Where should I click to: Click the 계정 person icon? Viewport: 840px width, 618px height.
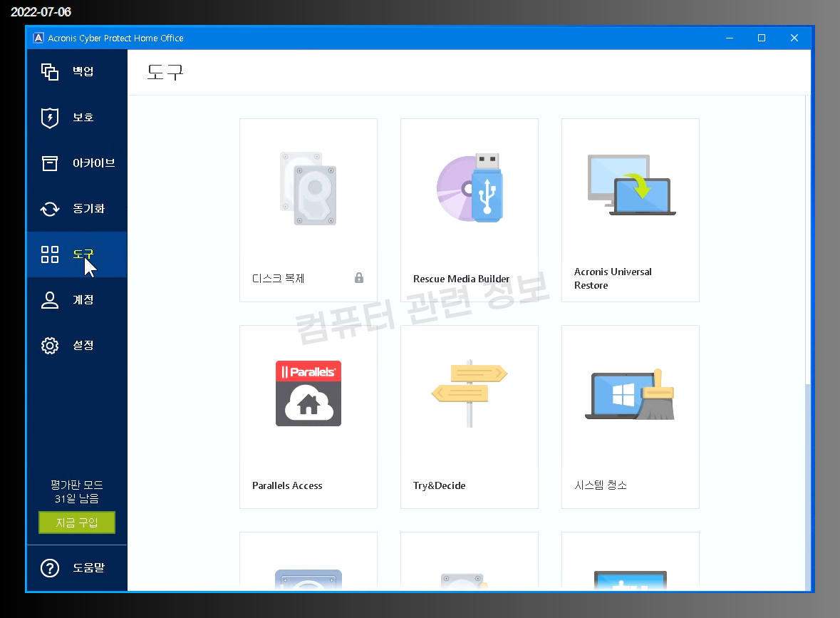coord(50,299)
